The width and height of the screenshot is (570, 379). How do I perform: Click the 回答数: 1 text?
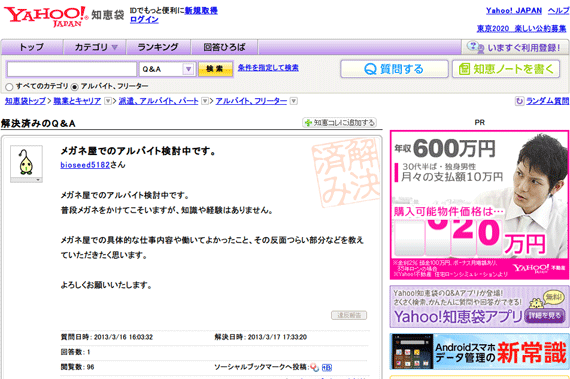[x=75, y=352]
